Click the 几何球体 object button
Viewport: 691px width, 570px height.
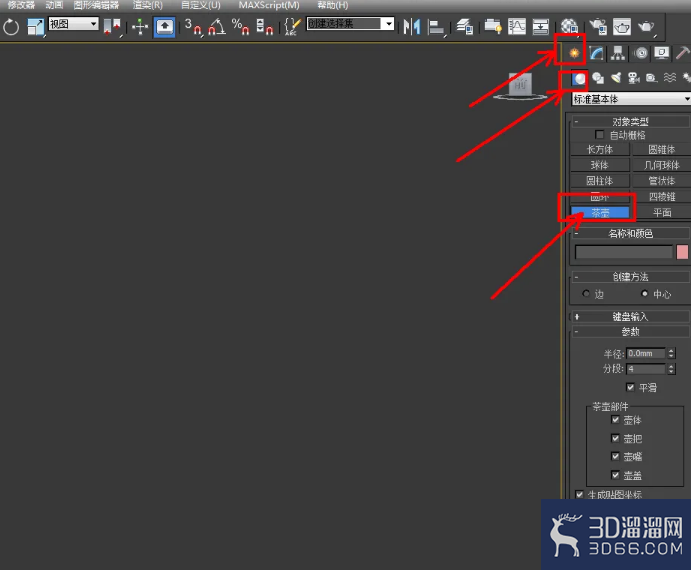click(661, 165)
